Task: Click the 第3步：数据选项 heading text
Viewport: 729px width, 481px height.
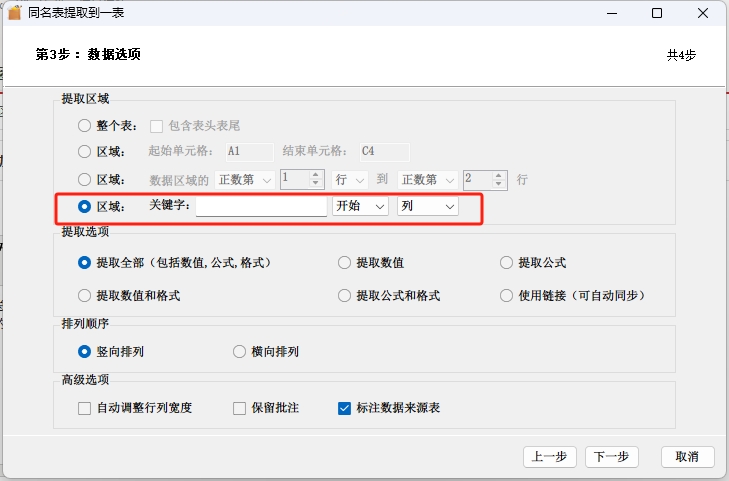Action: pos(88,54)
